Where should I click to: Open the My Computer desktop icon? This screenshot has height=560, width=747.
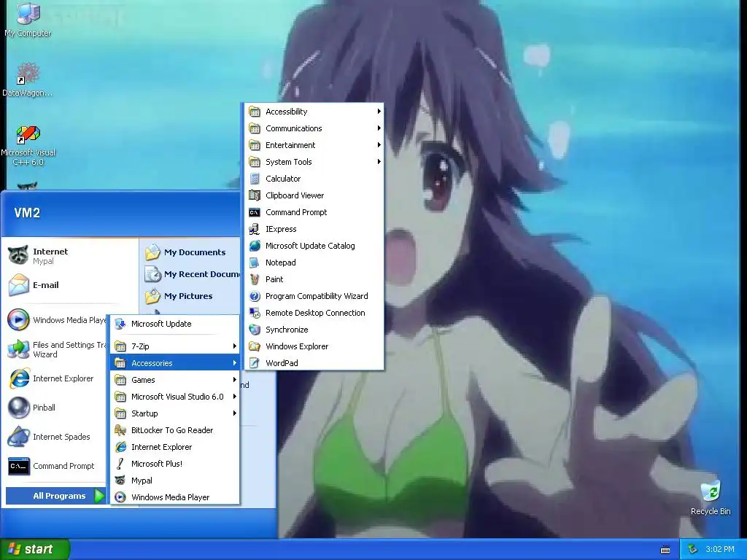(28, 20)
